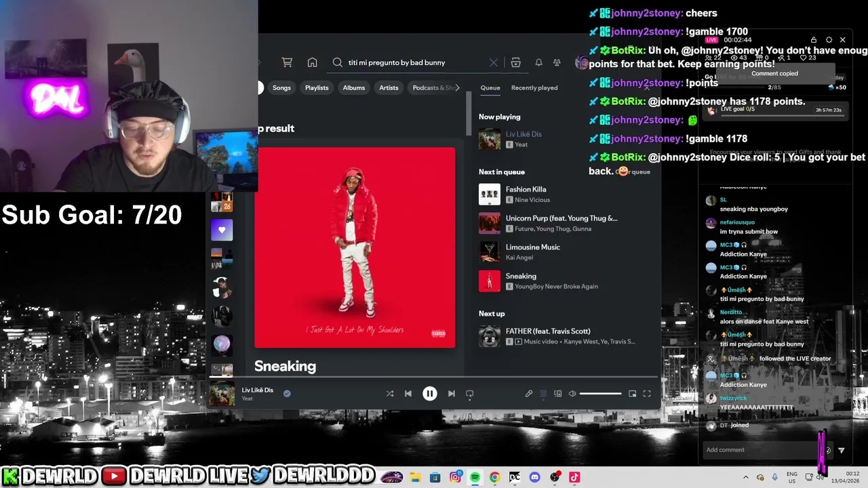
Task: Filter results by Podcasts & Shows
Action: (433, 87)
